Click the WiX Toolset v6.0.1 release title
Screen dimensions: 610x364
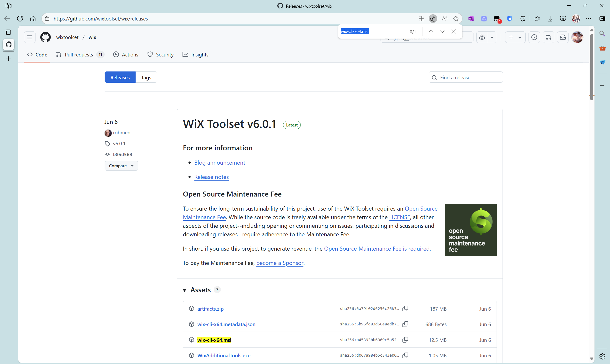(229, 124)
